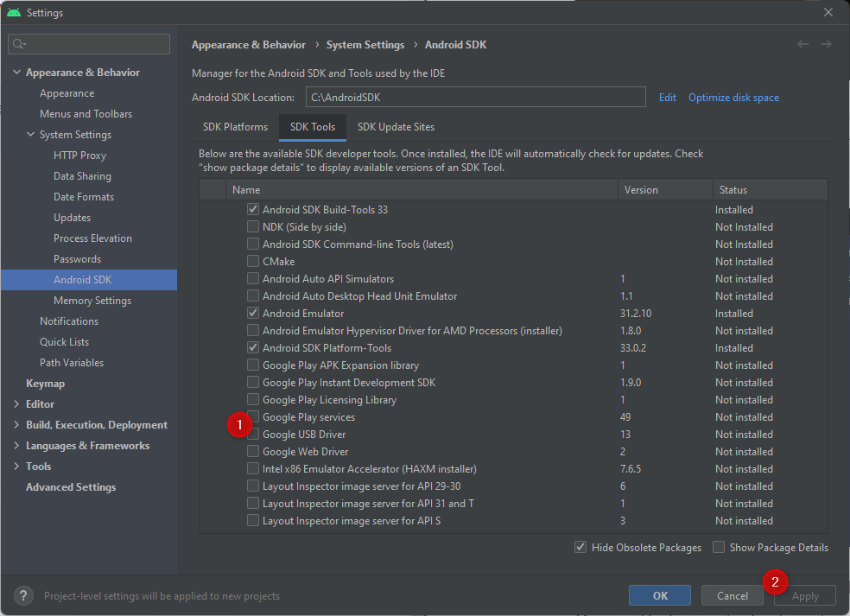Select Passwords in the sidebar
The height and width of the screenshot is (616, 850).
click(x=77, y=259)
